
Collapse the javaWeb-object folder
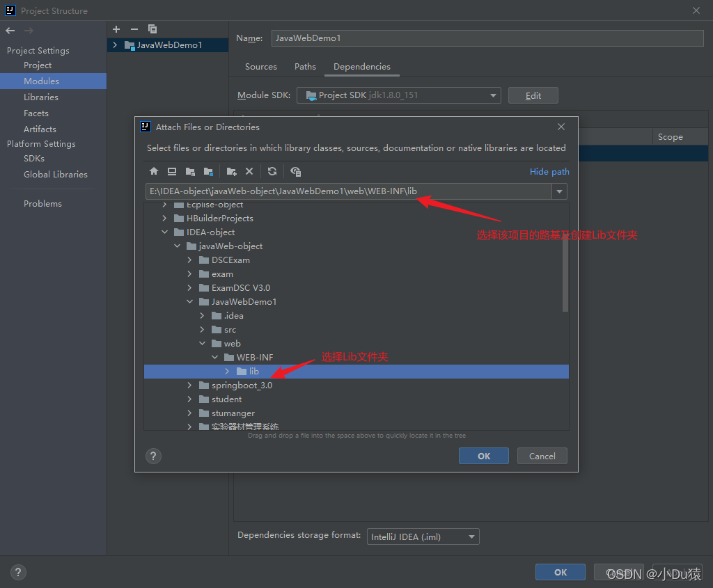tap(177, 246)
